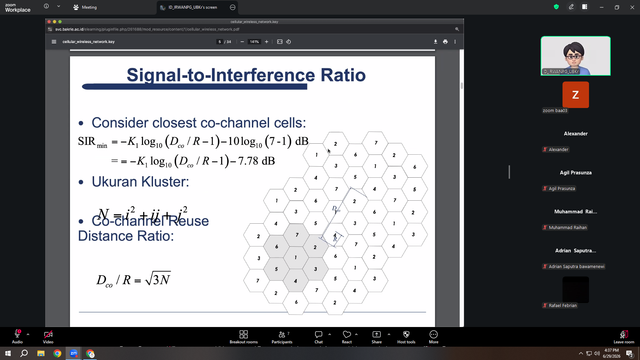Click the PDF viewer vertical scrollbar
This screenshot has height=360, width=640.
pyautogui.click(x=462, y=85)
